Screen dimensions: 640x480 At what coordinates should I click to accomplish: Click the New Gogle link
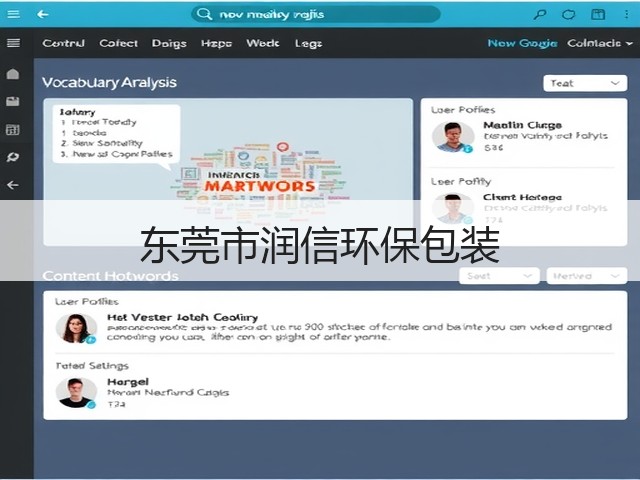tap(522, 43)
